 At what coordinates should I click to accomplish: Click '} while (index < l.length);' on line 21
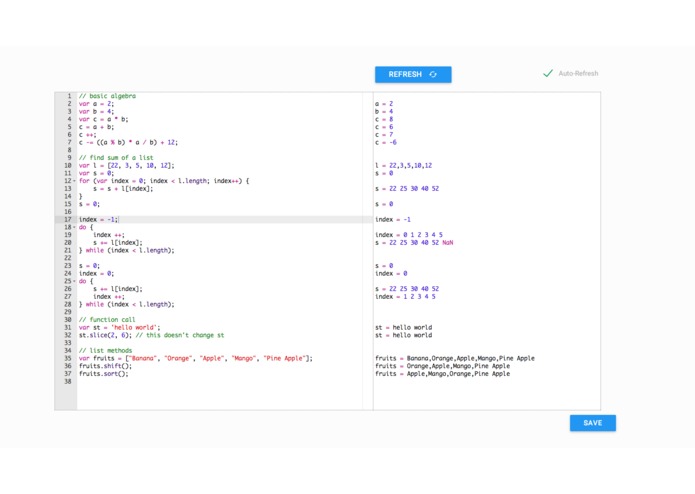pos(126,250)
